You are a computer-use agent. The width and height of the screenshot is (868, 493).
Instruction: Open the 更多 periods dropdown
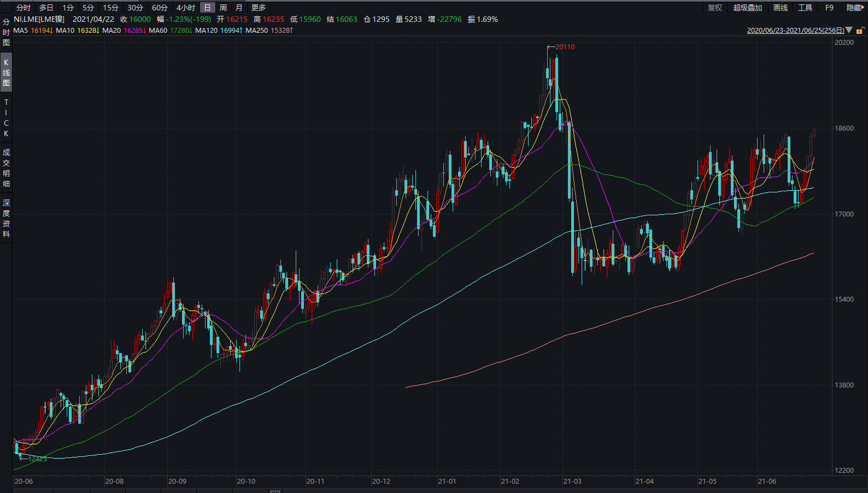pos(259,8)
